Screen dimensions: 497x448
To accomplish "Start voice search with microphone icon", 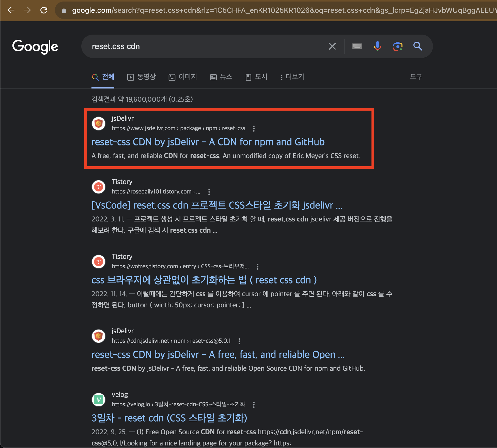I will coord(377,46).
